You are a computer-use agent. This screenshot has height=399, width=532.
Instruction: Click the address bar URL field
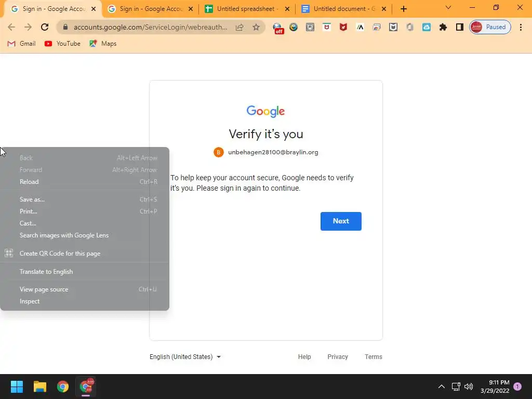(150, 27)
